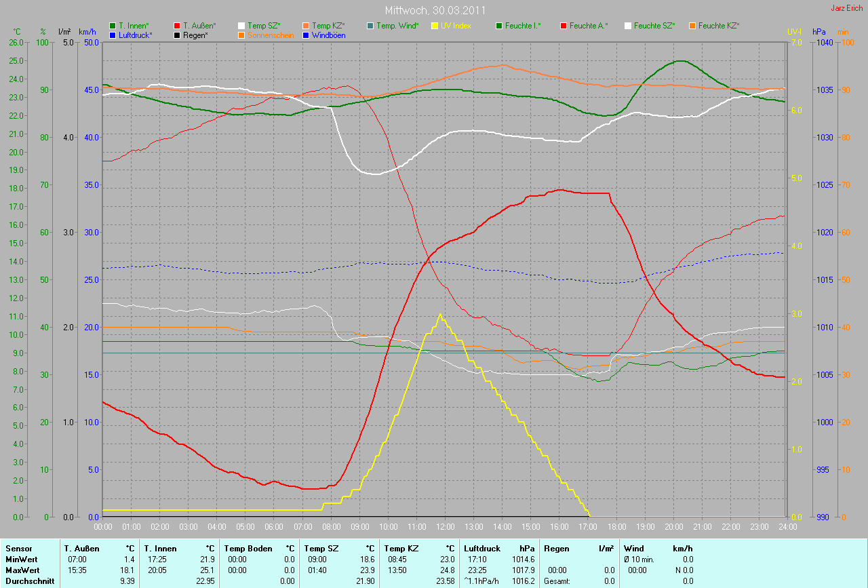Click the MinWert row label
868x588 pixels.
pyautogui.click(x=21, y=560)
